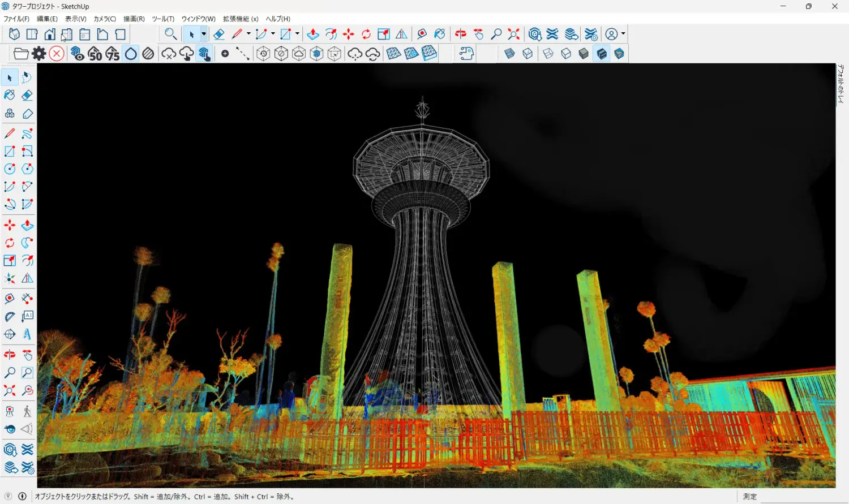The height and width of the screenshot is (504, 849).
Task: Select the Eraser tool in top toolbar
Action: [219, 35]
